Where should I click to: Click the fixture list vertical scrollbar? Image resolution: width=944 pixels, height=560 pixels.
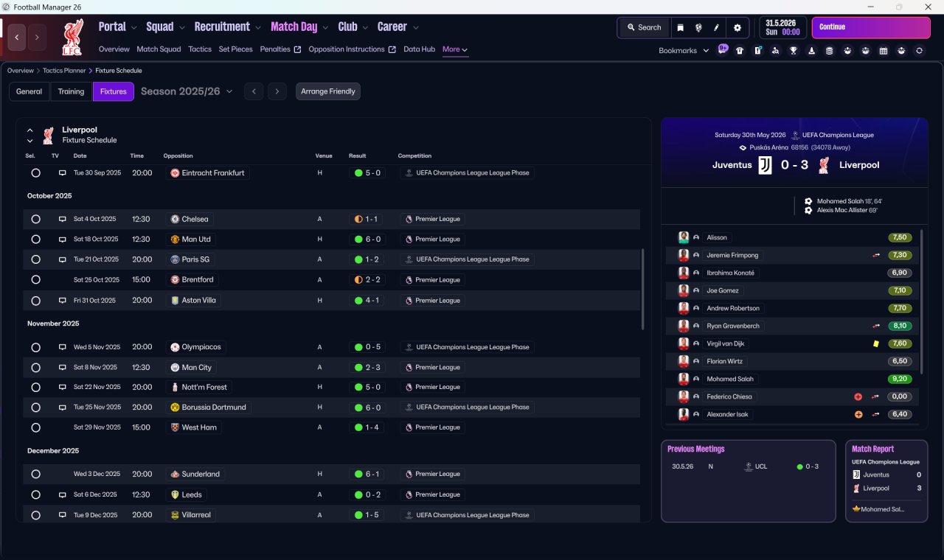click(643, 288)
